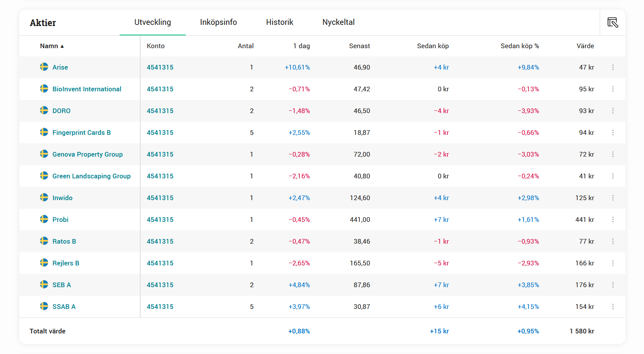Screen dimensions: 644x354
Task: Open the Nyckeltal tab
Action: point(338,22)
